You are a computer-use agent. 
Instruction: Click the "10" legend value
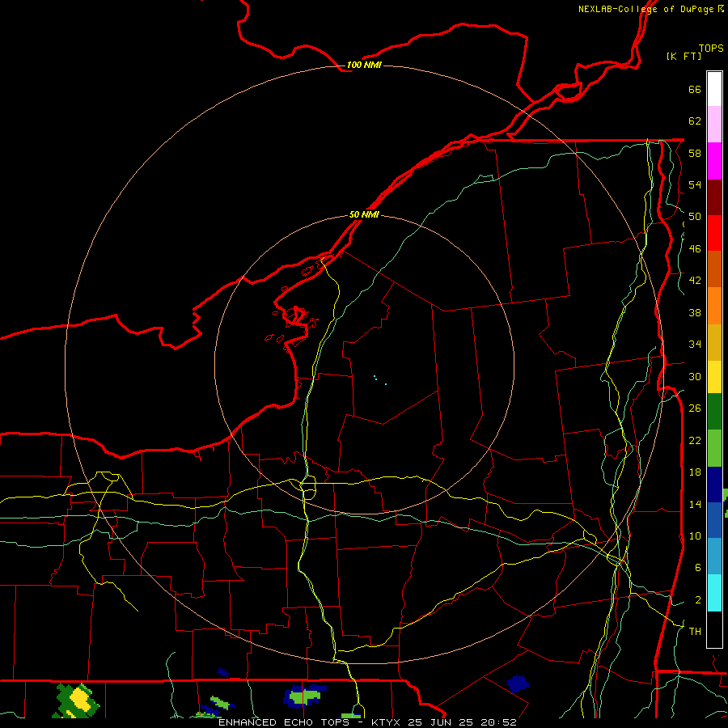click(695, 535)
